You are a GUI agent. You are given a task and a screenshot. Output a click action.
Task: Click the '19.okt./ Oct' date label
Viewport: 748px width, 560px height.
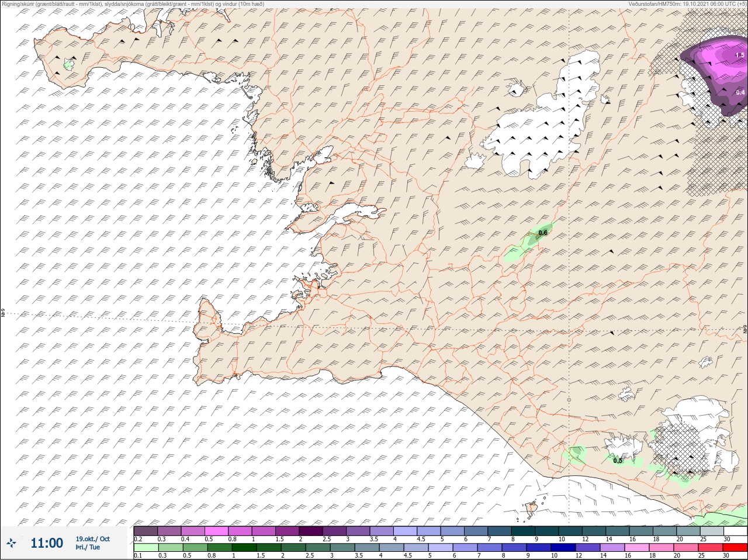pos(92,539)
